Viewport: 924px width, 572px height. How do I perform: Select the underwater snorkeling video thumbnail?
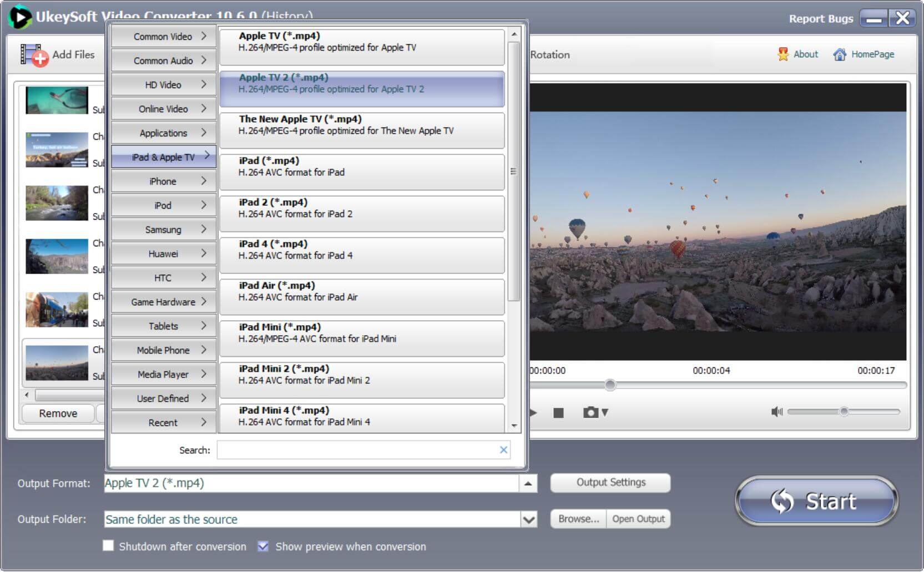[x=57, y=100]
